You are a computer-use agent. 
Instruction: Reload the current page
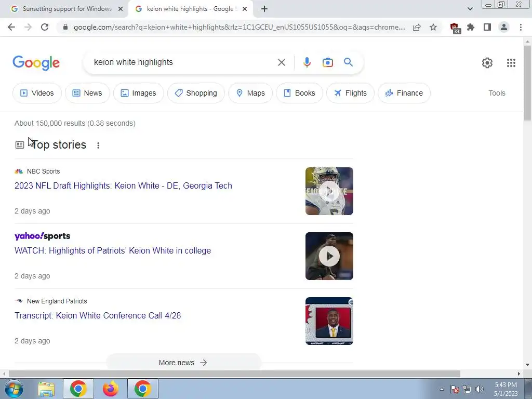[45, 27]
